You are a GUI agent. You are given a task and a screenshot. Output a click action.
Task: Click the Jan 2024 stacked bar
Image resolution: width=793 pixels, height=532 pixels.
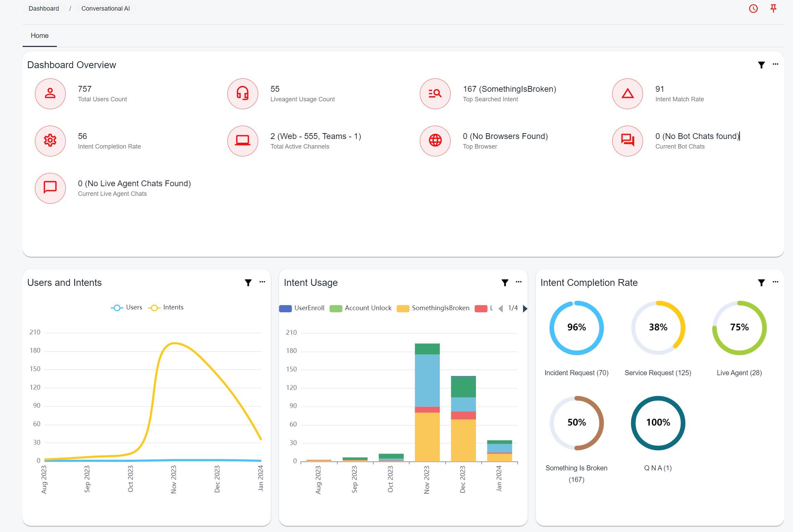coord(500,451)
